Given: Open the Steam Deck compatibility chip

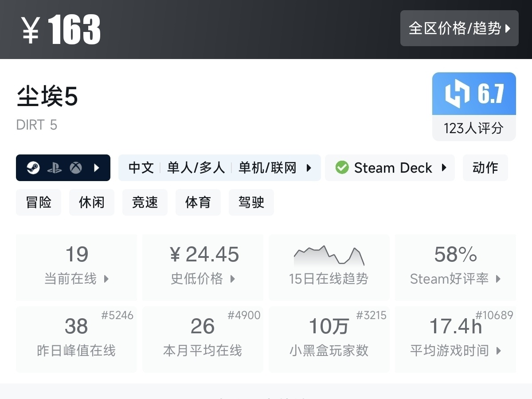Looking at the screenshot, I should click(x=390, y=168).
